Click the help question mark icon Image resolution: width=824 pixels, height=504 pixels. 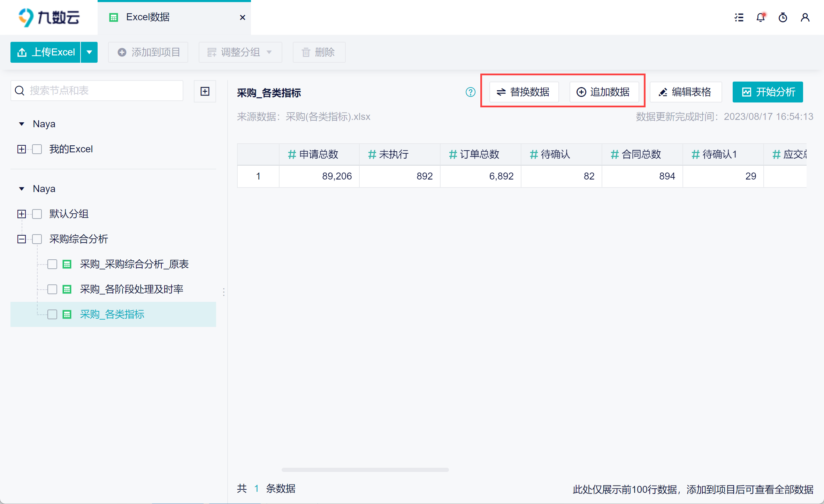(470, 92)
